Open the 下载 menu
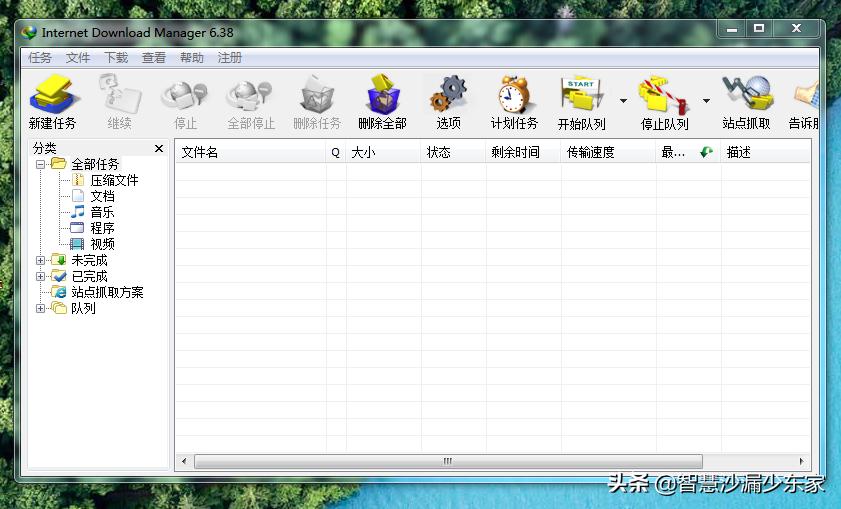841x509 pixels. pos(116,57)
